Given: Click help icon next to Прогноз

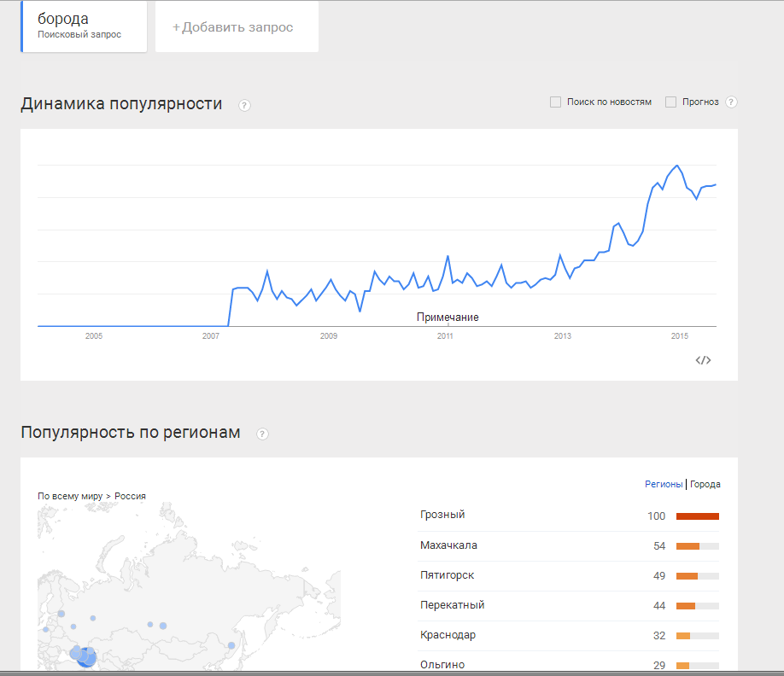Looking at the screenshot, I should tap(731, 102).
